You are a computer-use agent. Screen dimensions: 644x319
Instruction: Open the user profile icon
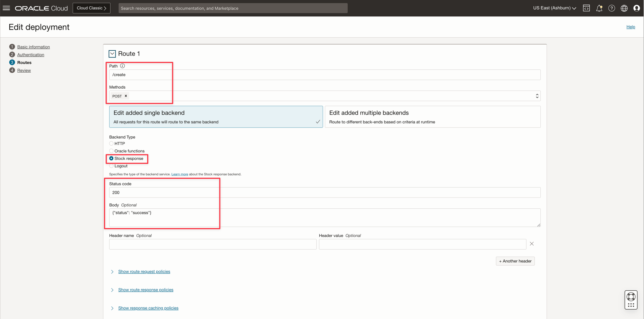coord(637,8)
